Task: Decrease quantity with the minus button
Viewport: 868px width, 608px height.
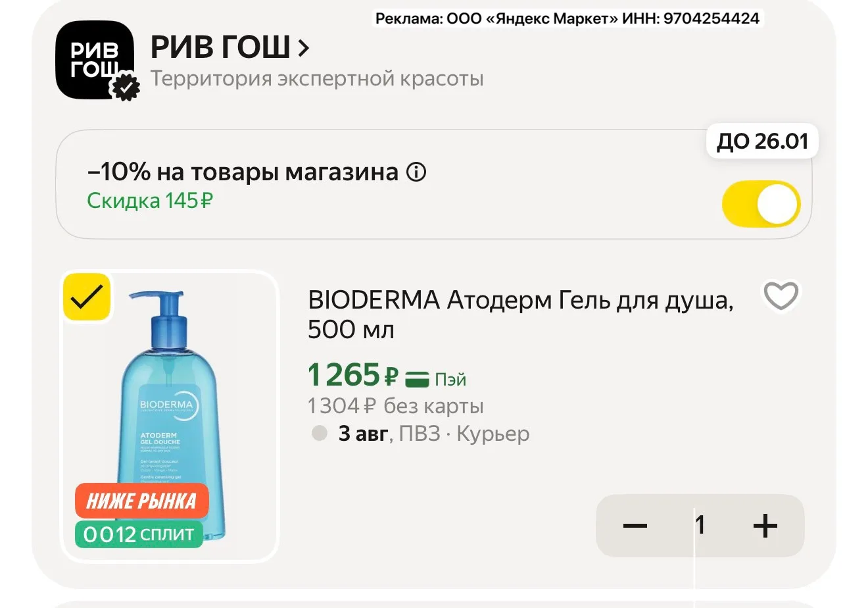Action: click(635, 525)
